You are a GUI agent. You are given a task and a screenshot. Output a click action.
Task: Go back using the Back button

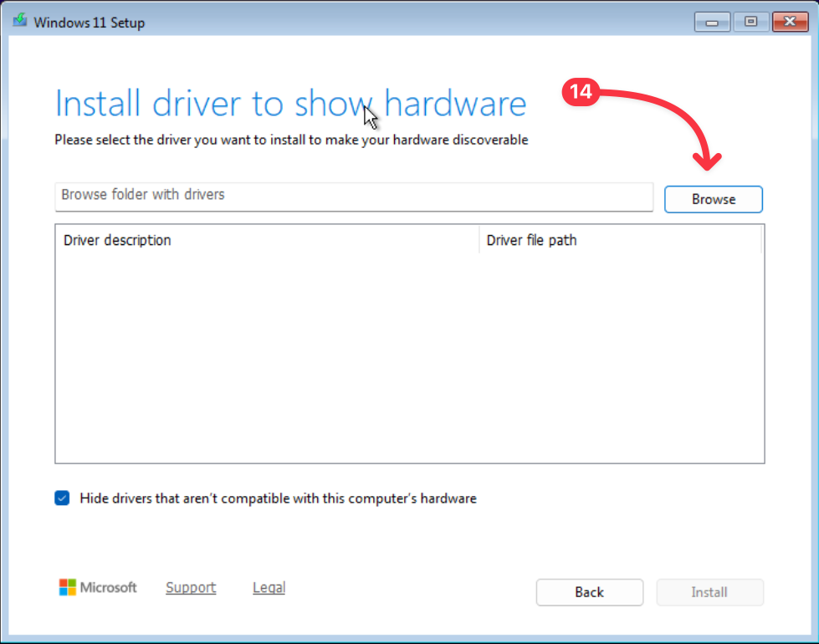coord(589,592)
